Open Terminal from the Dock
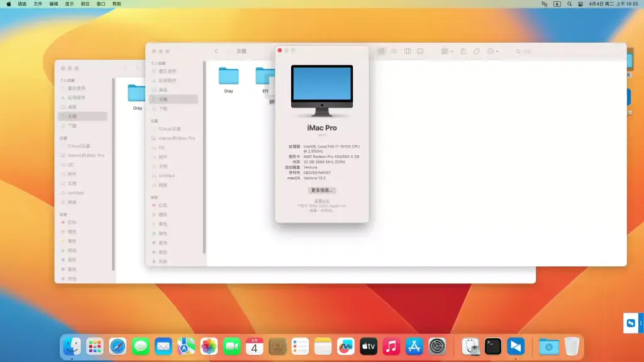 493,347
